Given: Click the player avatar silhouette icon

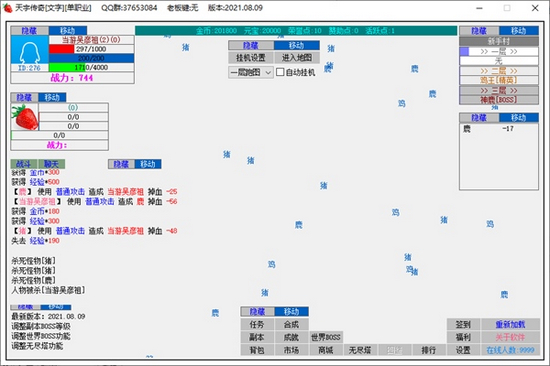Looking at the screenshot, I should pyautogui.click(x=30, y=51).
